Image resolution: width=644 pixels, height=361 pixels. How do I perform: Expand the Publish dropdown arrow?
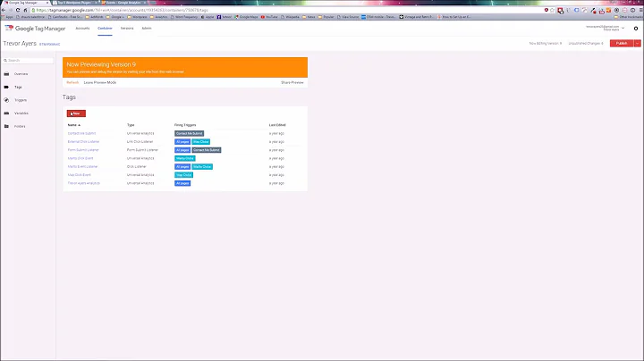638,43
